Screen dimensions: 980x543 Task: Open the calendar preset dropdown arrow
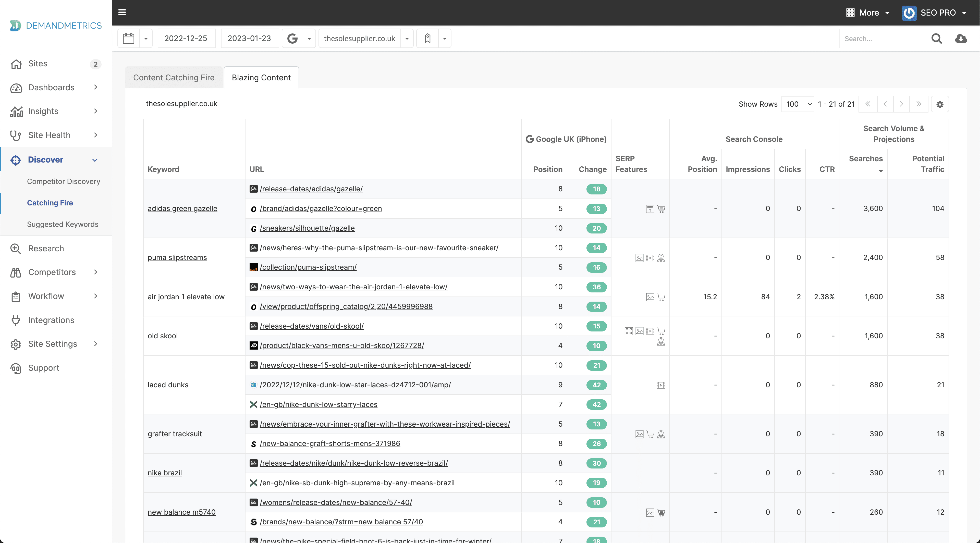146,39
